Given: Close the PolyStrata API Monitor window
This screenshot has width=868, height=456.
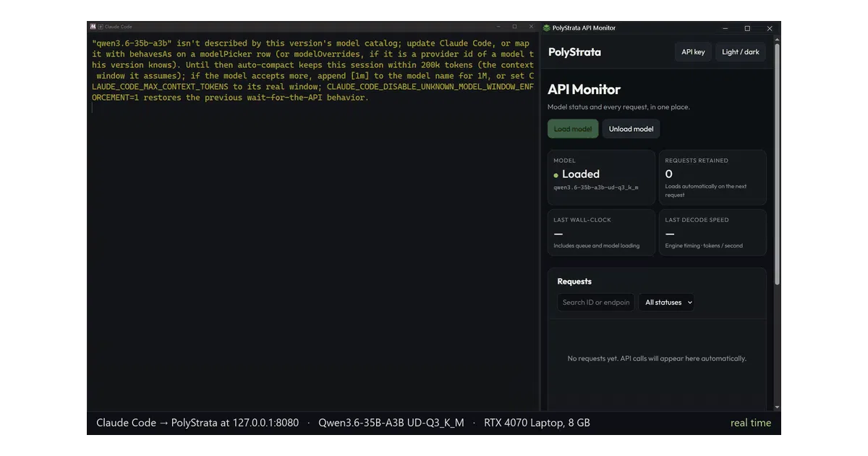Looking at the screenshot, I should point(770,28).
